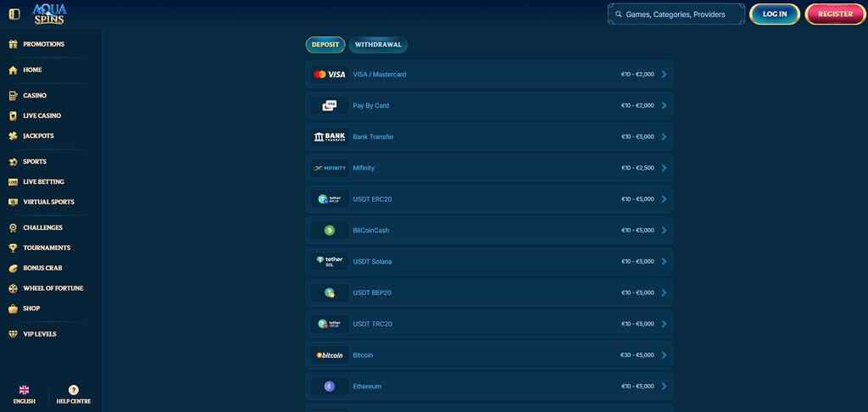
Task: Go to Promotions menu label
Action: 44,44
